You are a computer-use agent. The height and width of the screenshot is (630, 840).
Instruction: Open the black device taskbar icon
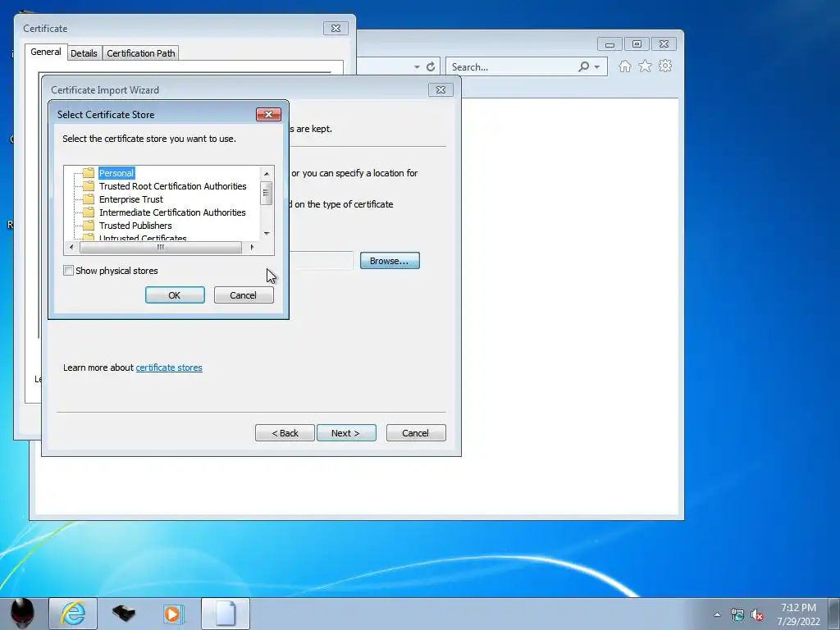coord(124,614)
